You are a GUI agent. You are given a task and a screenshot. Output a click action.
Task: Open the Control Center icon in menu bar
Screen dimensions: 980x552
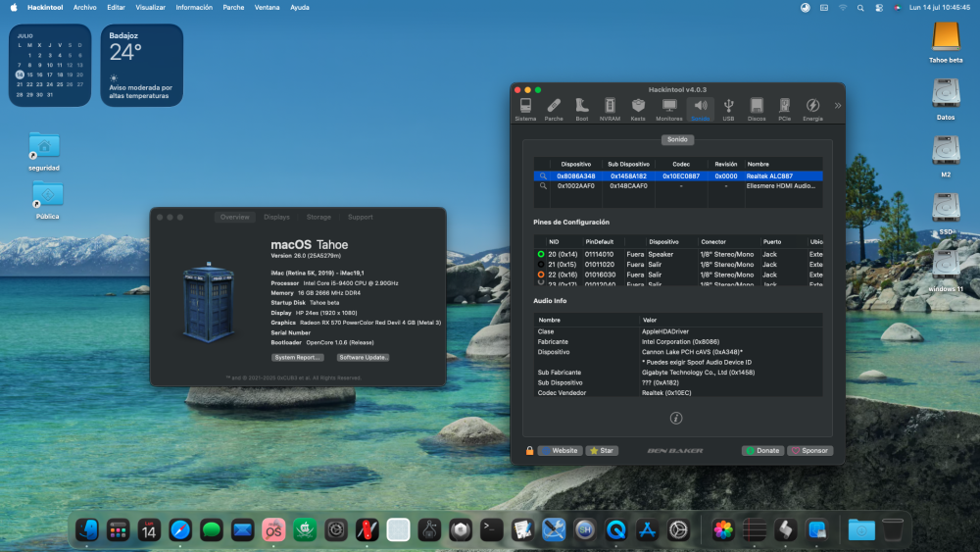point(879,8)
